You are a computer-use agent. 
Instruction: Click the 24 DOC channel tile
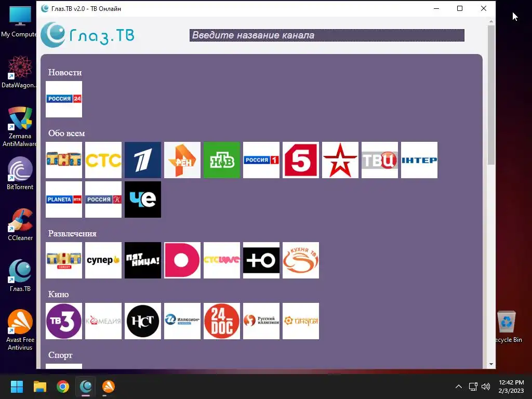tap(221, 321)
